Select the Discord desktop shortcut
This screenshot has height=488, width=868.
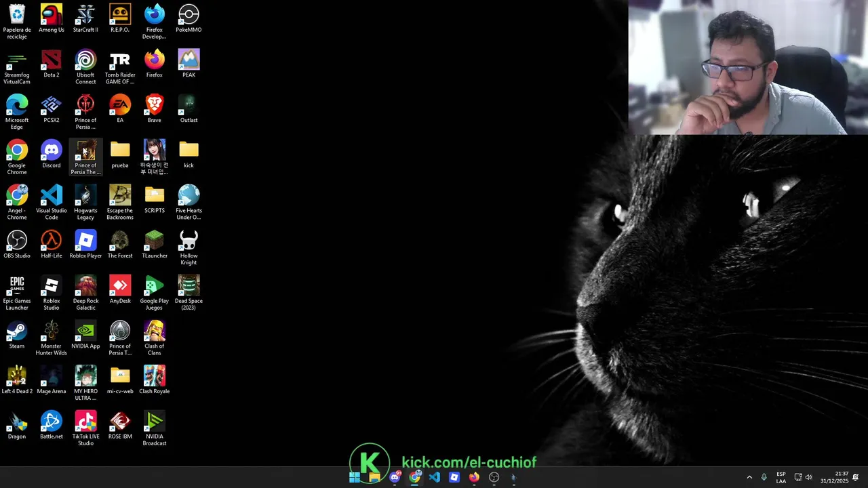coord(52,154)
